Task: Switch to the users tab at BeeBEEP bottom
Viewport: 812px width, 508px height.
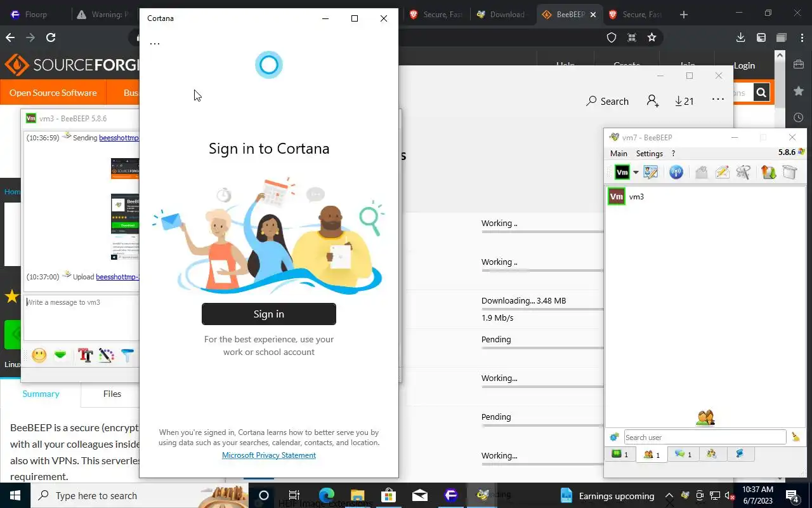Action: (x=652, y=454)
